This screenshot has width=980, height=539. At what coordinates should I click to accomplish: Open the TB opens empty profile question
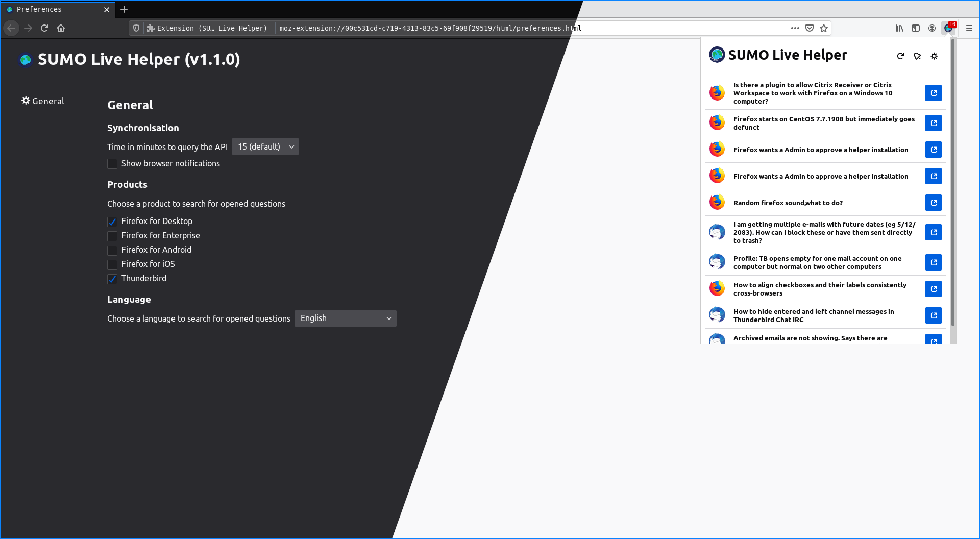tap(934, 262)
